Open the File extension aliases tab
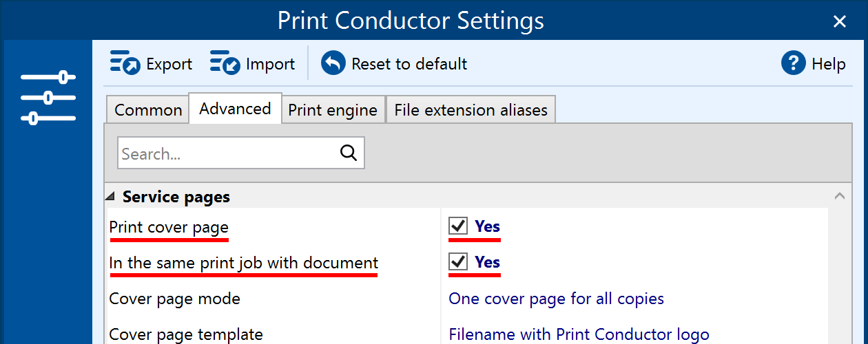Viewport: 868px width, 344px height. [471, 110]
